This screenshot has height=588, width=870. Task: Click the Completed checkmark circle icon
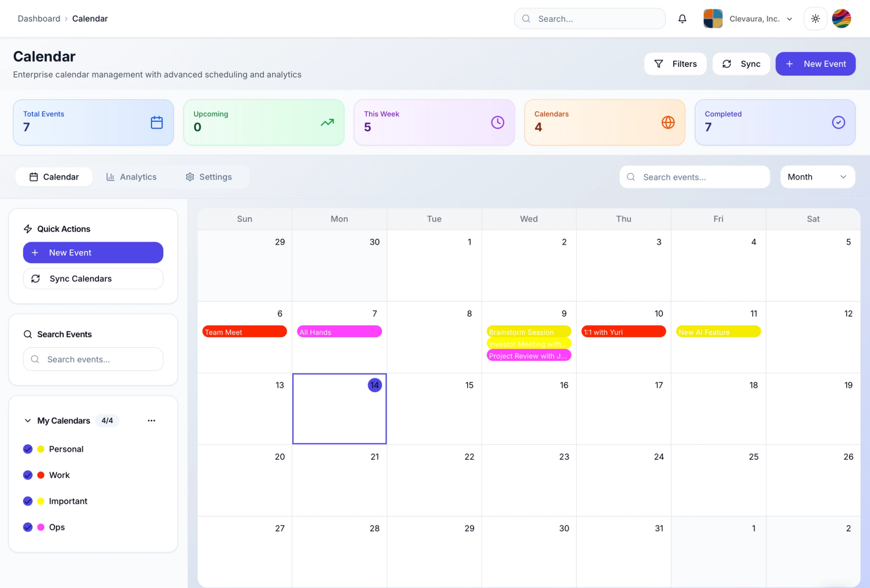click(838, 122)
